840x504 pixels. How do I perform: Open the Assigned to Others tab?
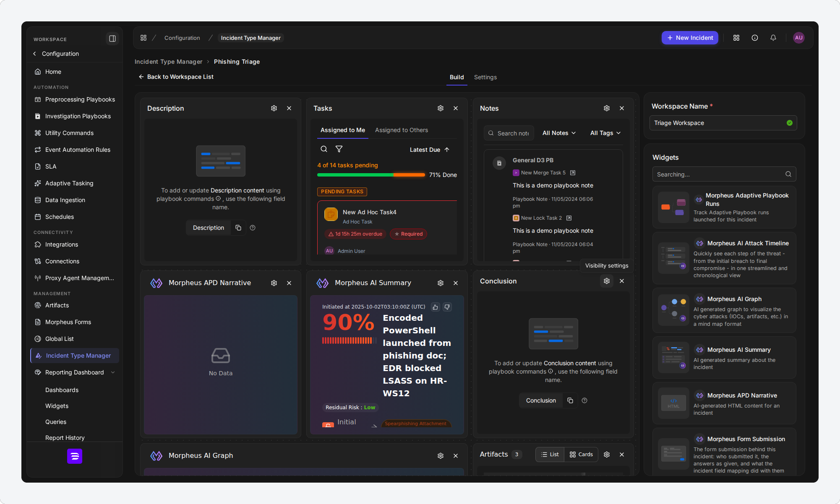point(402,130)
